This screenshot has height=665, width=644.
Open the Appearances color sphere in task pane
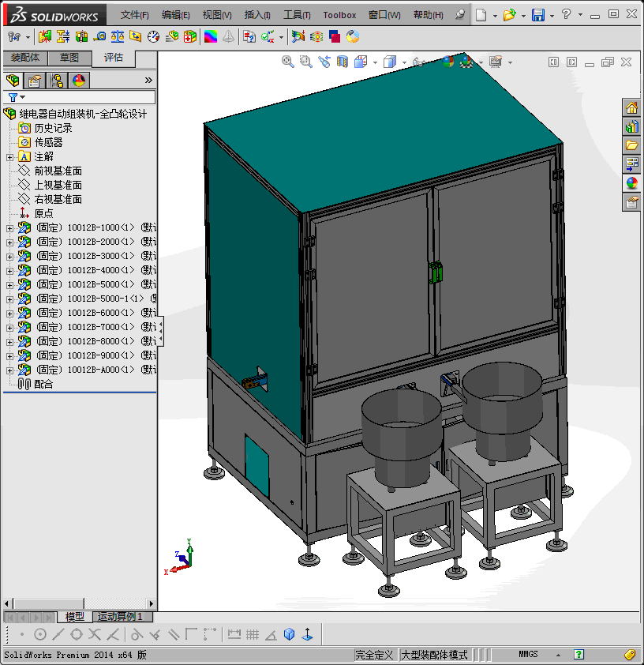631,183
